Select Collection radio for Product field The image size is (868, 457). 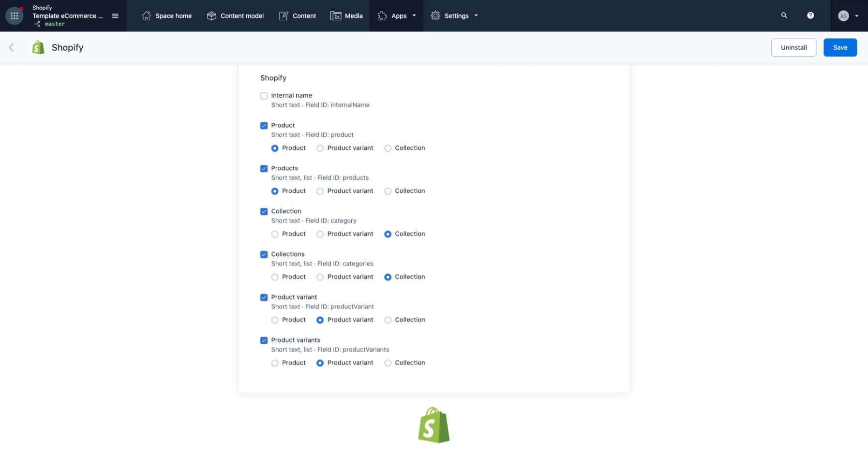[x=388, y=148]
